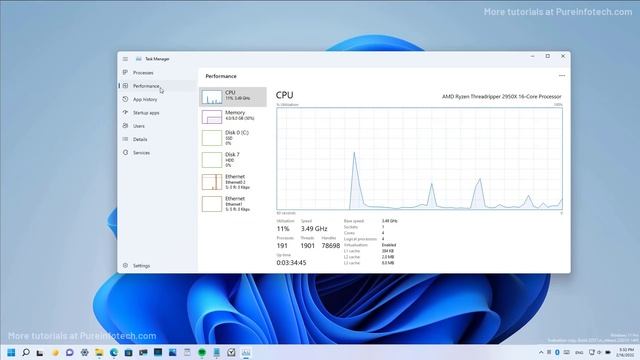
Task: Open Microsoft Store from the taskbar
Action: (x=129, y=352)
